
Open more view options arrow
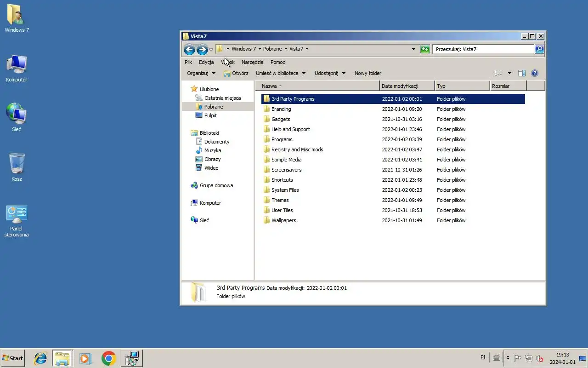[x=509, y=73]
